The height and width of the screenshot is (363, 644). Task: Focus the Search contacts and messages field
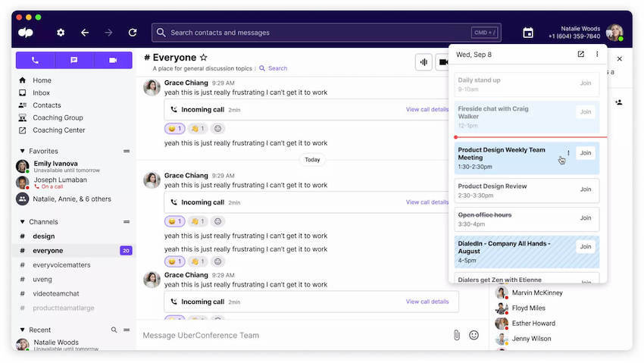[x=326, y=33]
